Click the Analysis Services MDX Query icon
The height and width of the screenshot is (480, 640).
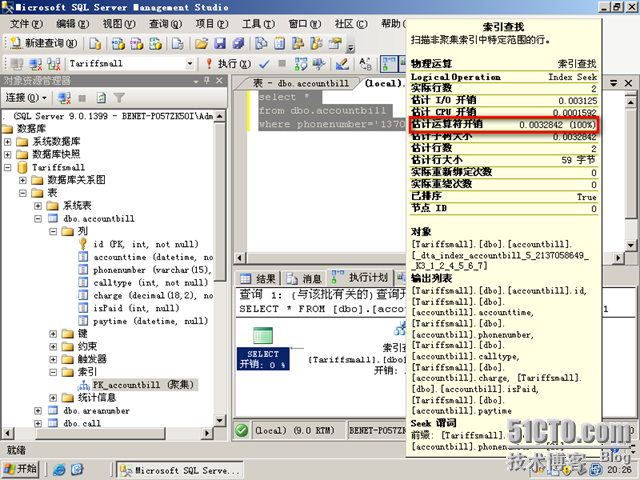point(118,43)
